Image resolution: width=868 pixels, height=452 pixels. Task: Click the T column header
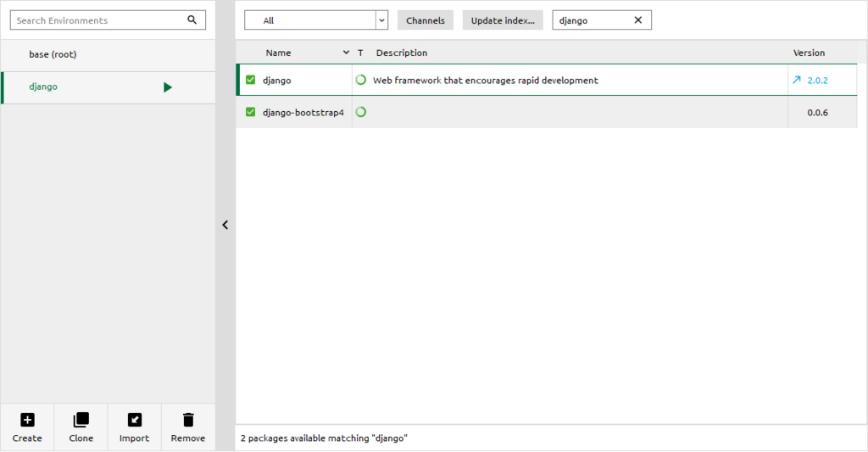click(360, 53)
